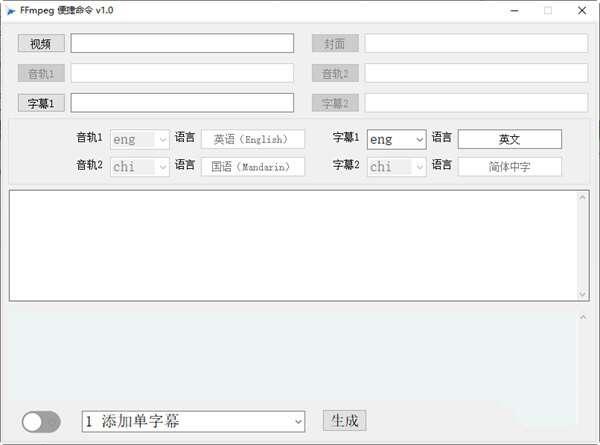Focus the 封面 cover path field

(x=476, y=43)
